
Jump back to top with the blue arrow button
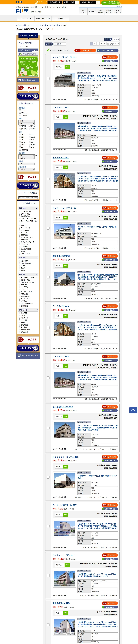point(133,410)
